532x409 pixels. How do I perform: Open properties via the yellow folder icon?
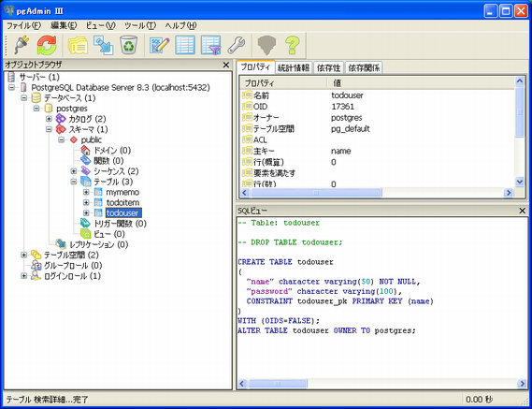point(78,45)
